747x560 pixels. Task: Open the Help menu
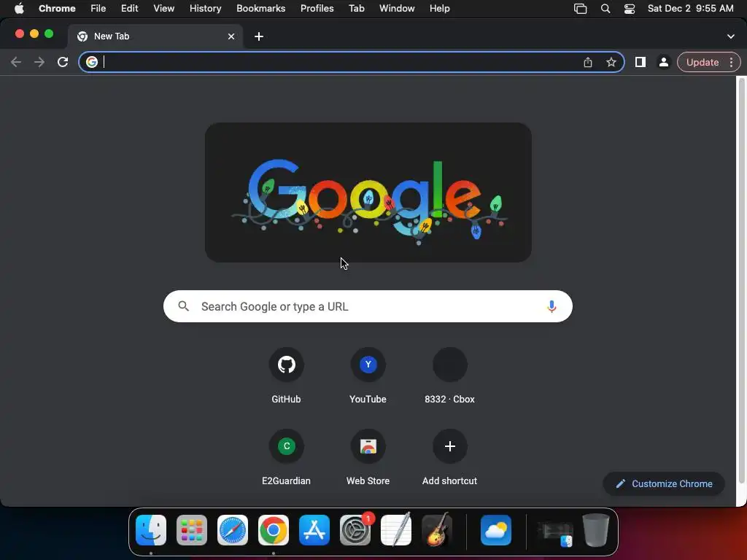[x=439, y=8]
